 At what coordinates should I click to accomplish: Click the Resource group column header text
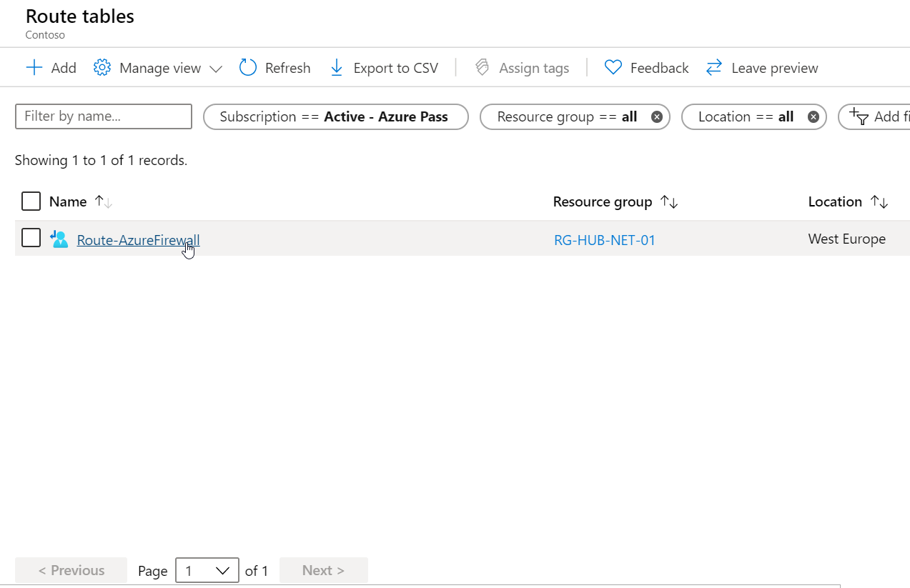(603, 201)
